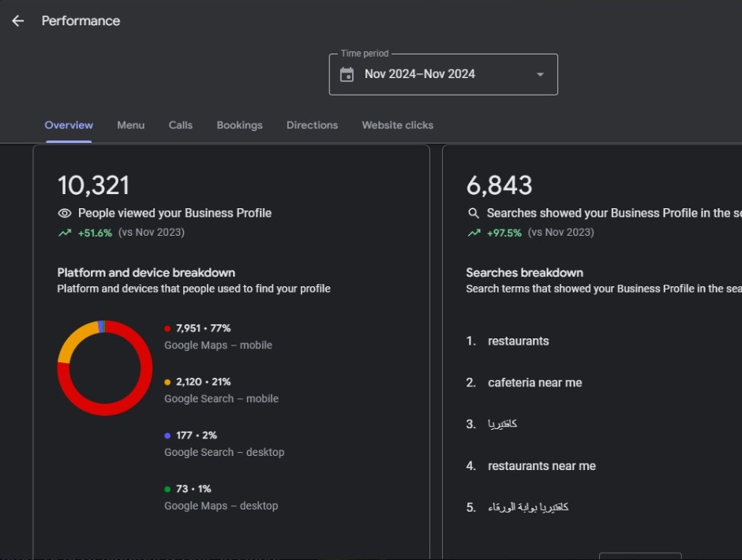Switch to the Menu tab
The width and height of the screenshot is (742, 560).
[130, 125]
